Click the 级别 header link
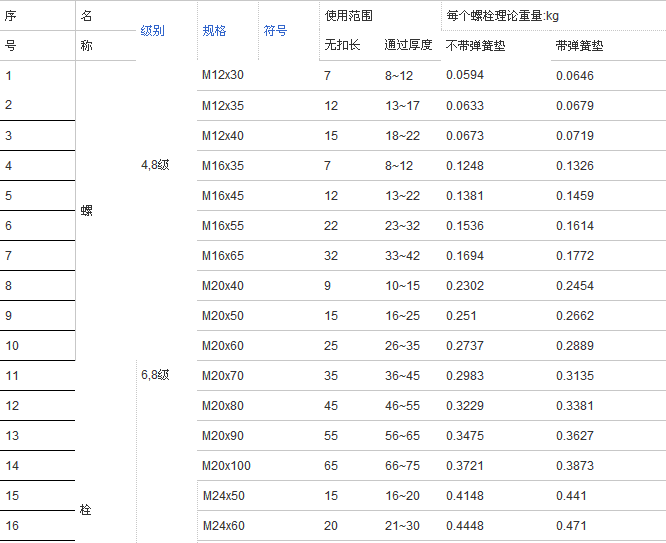666x543 pixels. (152, 31)
